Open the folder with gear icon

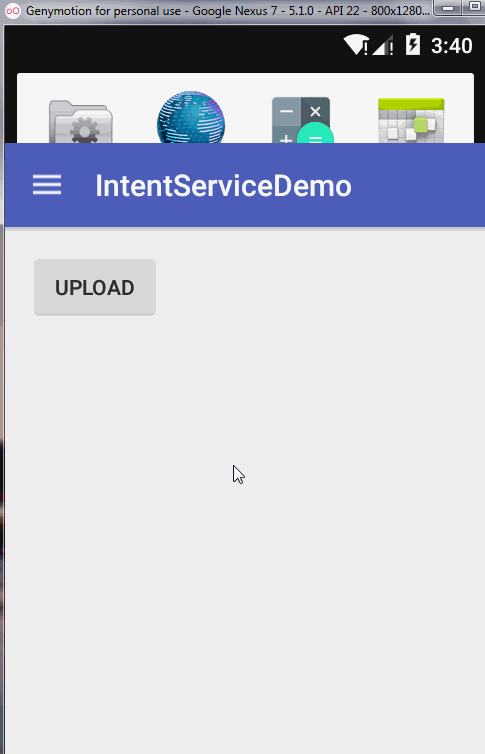pos(81,121)
